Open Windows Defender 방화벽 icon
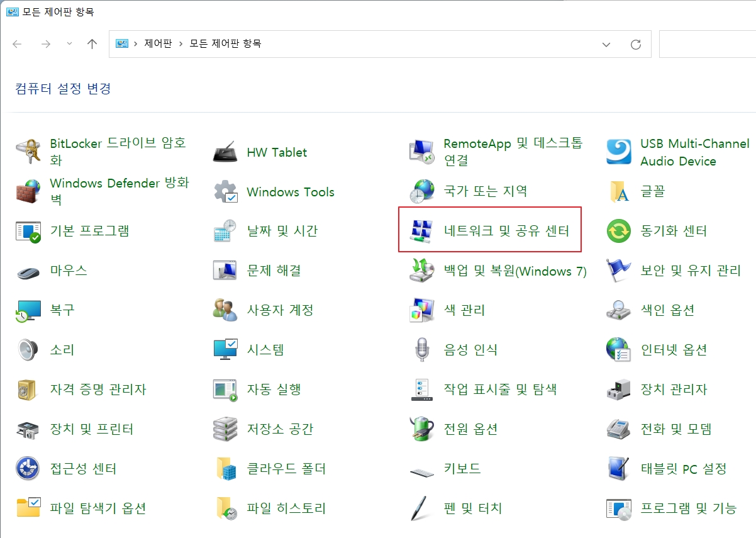The height and width of the screenshot is (538, 756). tap(28, 192)
